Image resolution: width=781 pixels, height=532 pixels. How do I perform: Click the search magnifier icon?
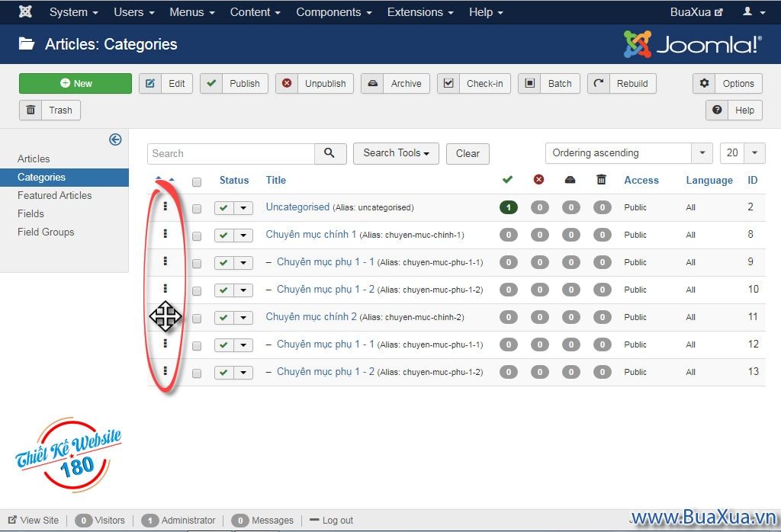tap(329, 153)
